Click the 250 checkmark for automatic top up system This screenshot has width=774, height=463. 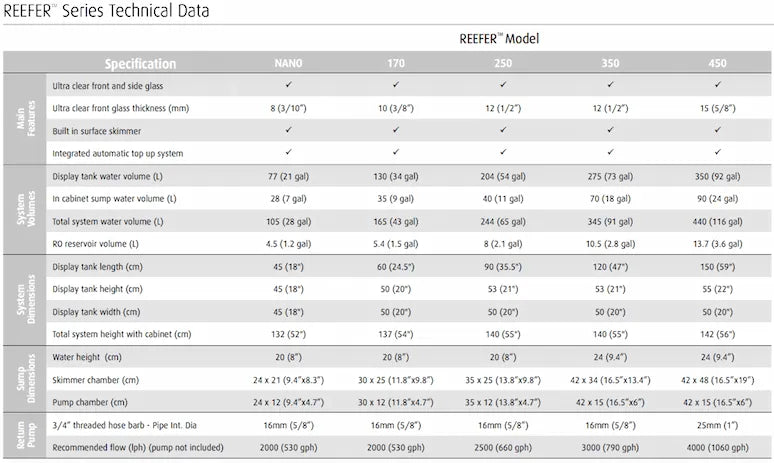click(x=503, y=151)
